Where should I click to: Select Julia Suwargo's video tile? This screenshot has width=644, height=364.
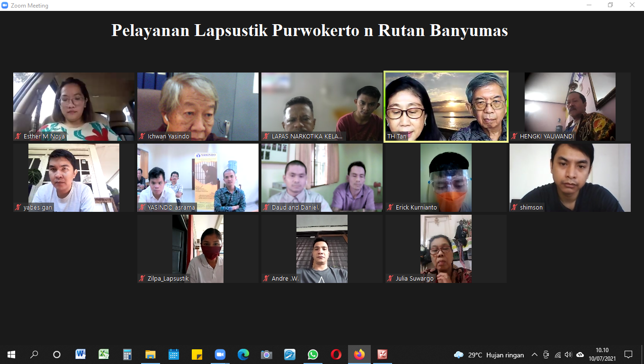coord(446,249)
